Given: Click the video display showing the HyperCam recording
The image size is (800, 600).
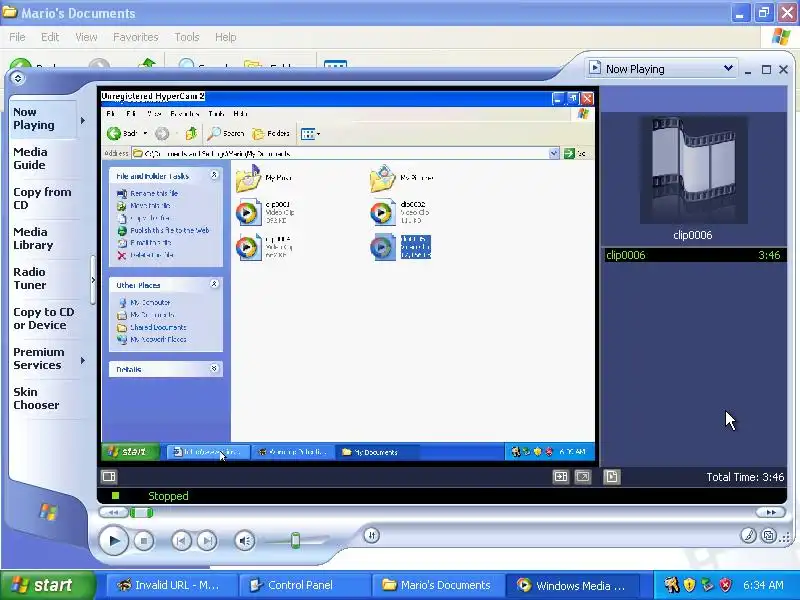Looking at the screenshot, I should pos(348,276).
